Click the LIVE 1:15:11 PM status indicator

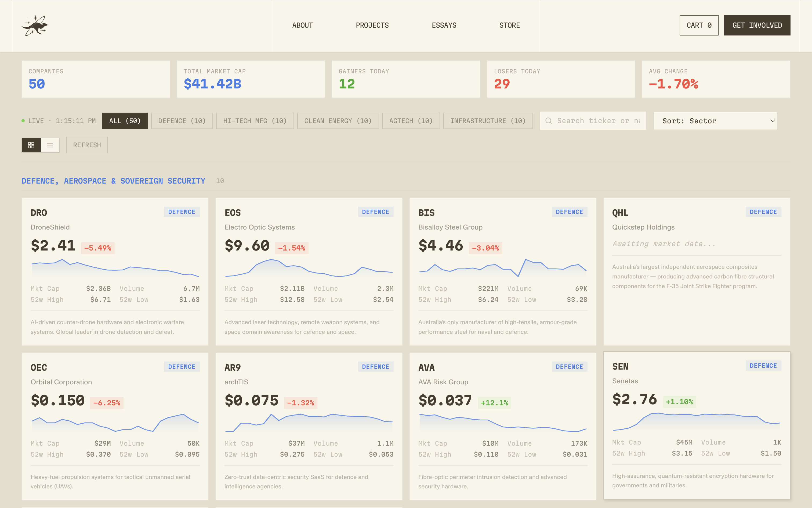[x=59, y=121]
